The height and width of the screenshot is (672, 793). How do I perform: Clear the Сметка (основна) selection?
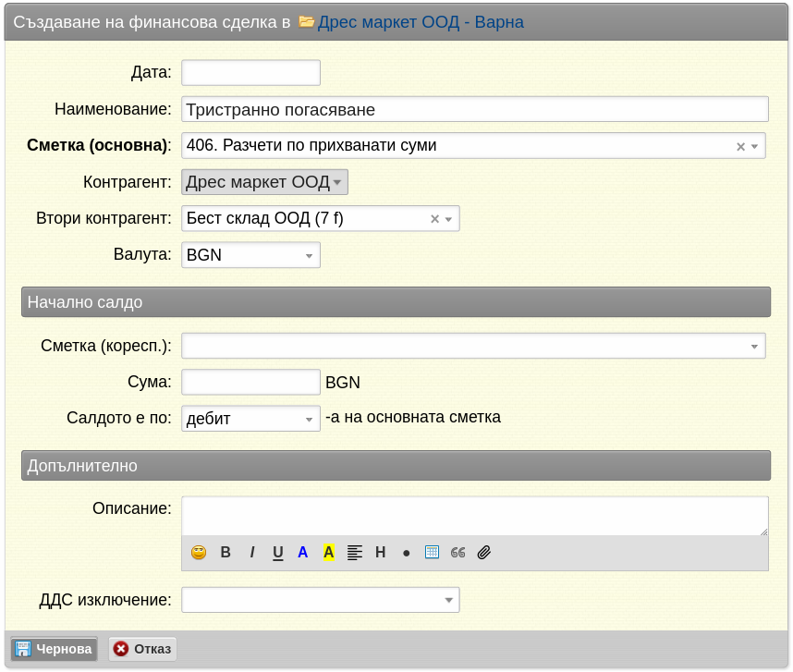tap(741, 147)
